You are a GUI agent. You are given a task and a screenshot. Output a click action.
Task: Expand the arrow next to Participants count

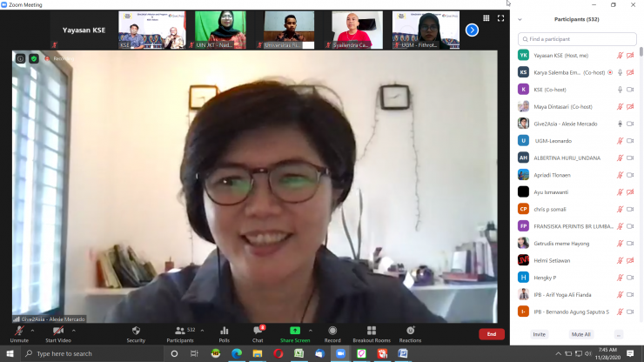pos(202,331)
